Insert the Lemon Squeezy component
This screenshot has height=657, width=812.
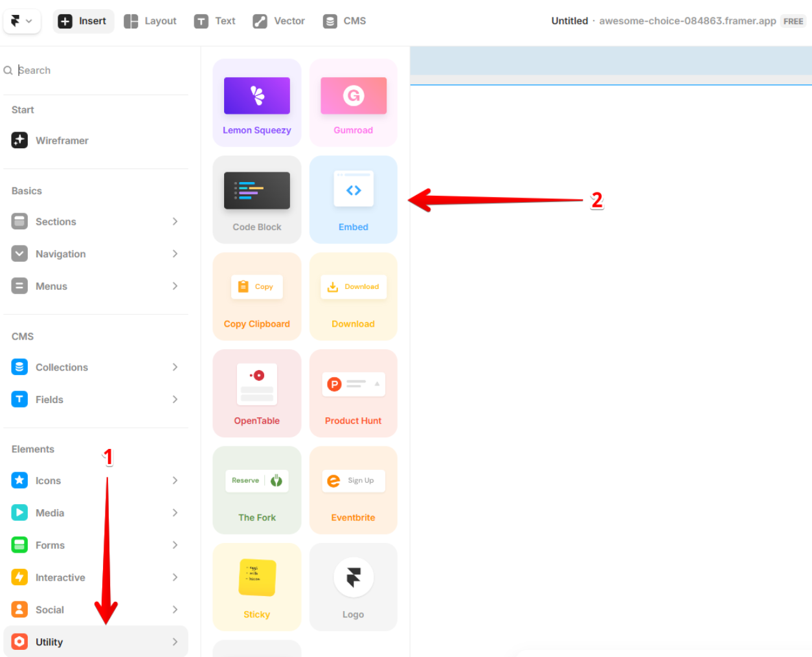tap(257, 103)
